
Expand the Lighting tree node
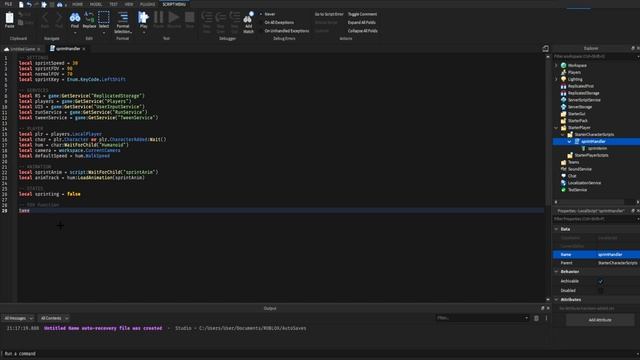tap(556, 79)
